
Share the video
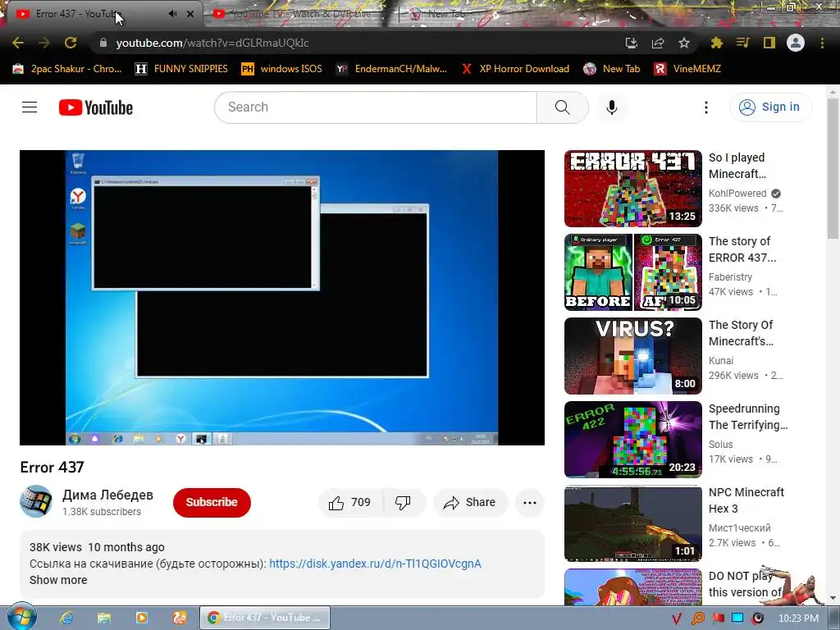tap(470, 503)
